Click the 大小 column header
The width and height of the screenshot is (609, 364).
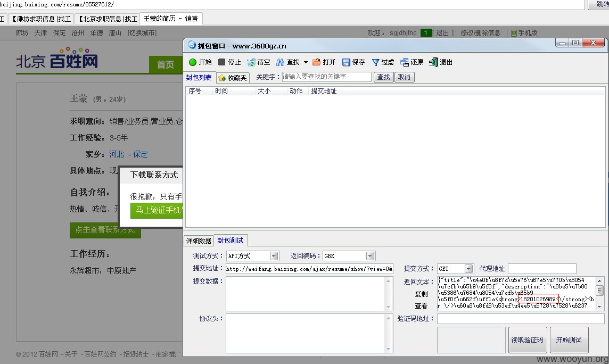pyautogui.click(x=264, y=91)
